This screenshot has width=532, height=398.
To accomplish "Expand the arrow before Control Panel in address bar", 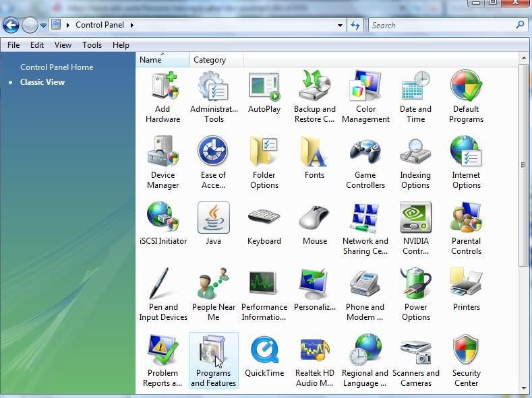I will tap(68, 25).
